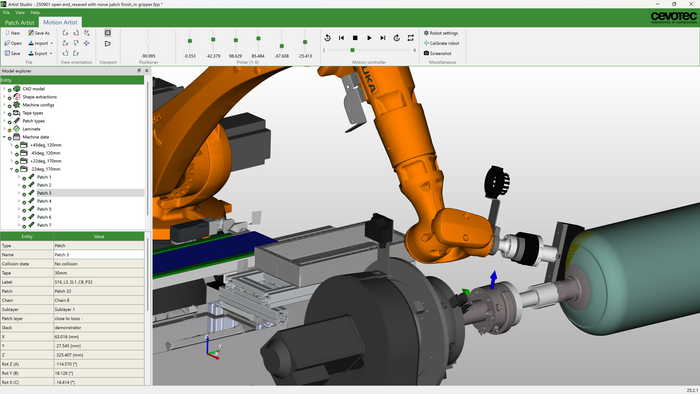This screenshot has width=700, height=394.
Task: Toggle the status dot beside Patch 2
Action: (24, 186)
